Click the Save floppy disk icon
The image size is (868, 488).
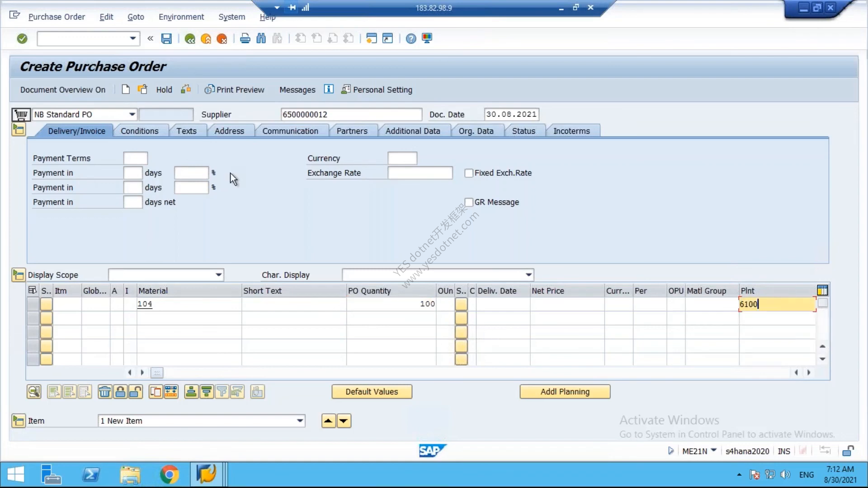166,39
